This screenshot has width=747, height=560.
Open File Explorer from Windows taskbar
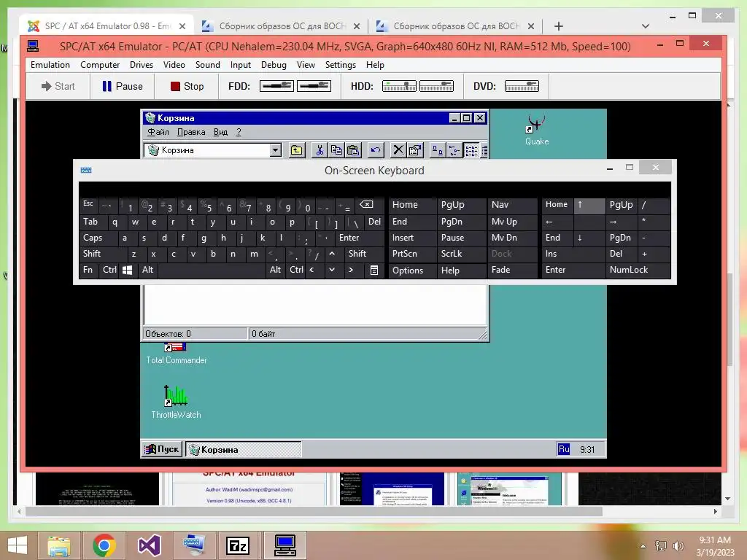click(x=59, y=545)
